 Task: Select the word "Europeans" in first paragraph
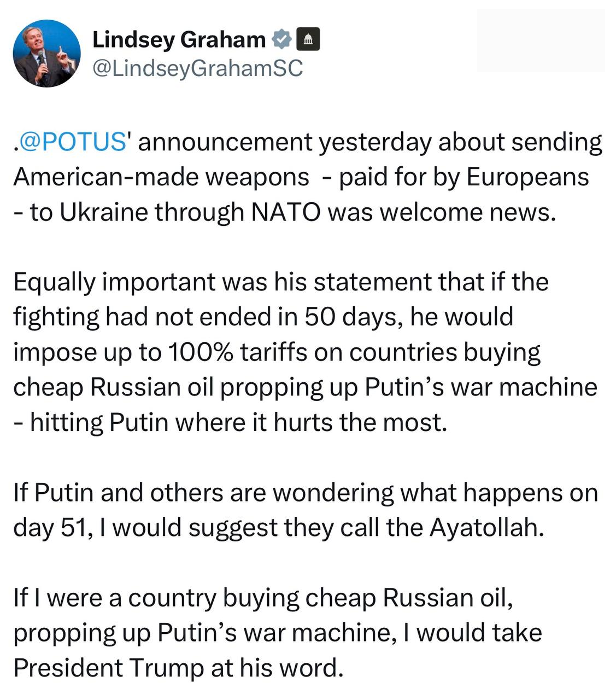coord(527,177)
